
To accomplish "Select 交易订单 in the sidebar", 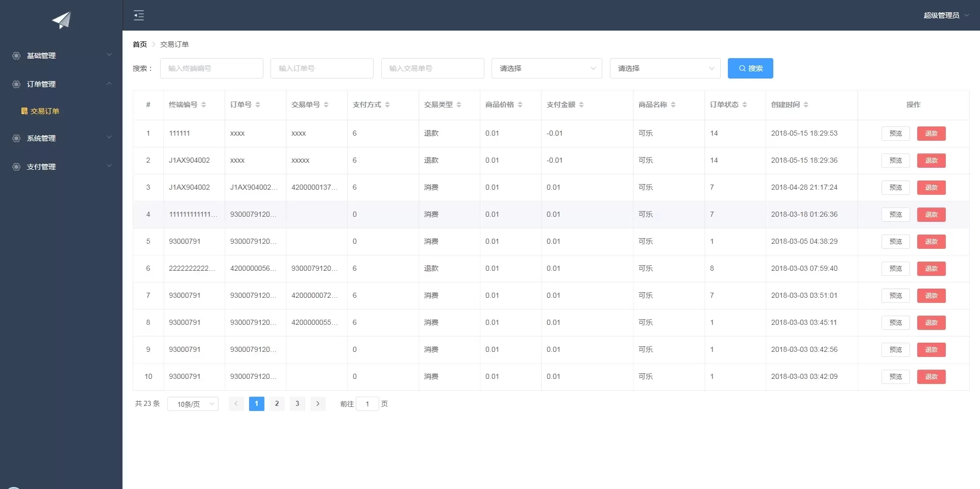I will point(45,111).
